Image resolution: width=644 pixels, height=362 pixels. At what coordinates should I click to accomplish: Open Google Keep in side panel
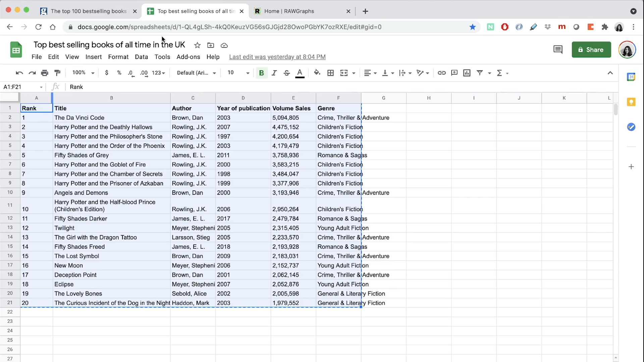[631, 102]
